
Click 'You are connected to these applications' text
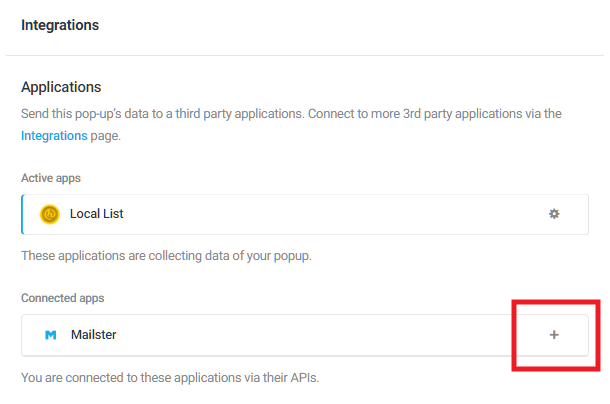(x=170, y=378)
